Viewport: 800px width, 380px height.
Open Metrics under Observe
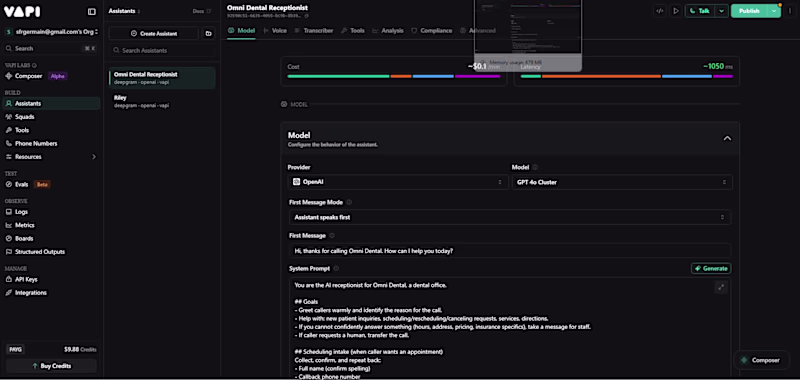[51, 225]
